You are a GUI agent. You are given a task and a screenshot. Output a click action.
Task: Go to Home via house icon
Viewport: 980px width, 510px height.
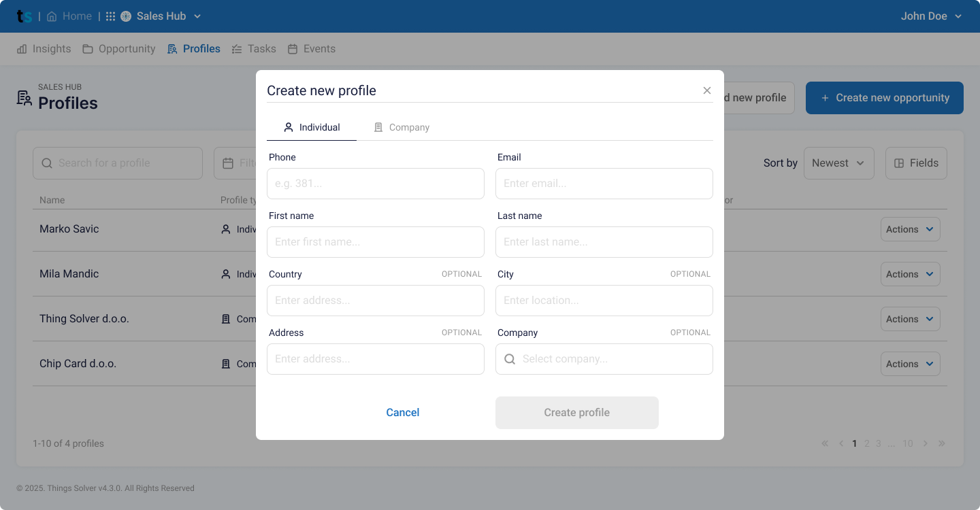click(52, 16)
